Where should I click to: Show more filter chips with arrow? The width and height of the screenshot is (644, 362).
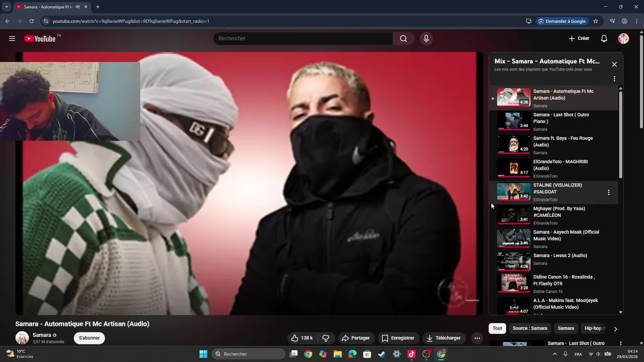pos(615,329)
